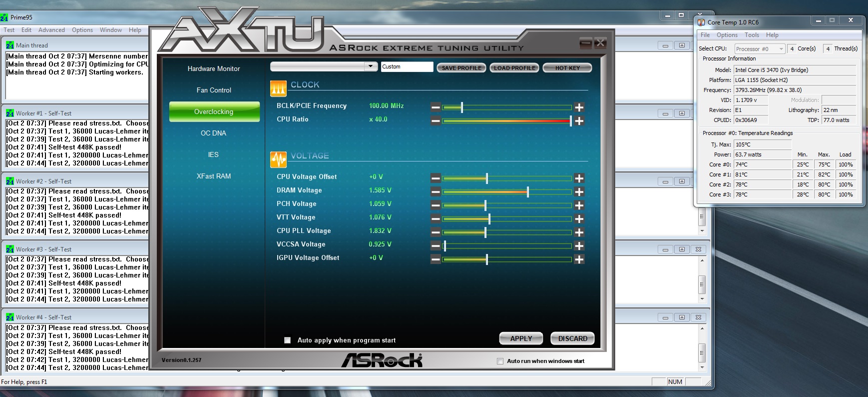Image resolution: width=868 pixels, height=397 pixels.
Task: Click LOAD PROFILE button
Action: (514, 68)
